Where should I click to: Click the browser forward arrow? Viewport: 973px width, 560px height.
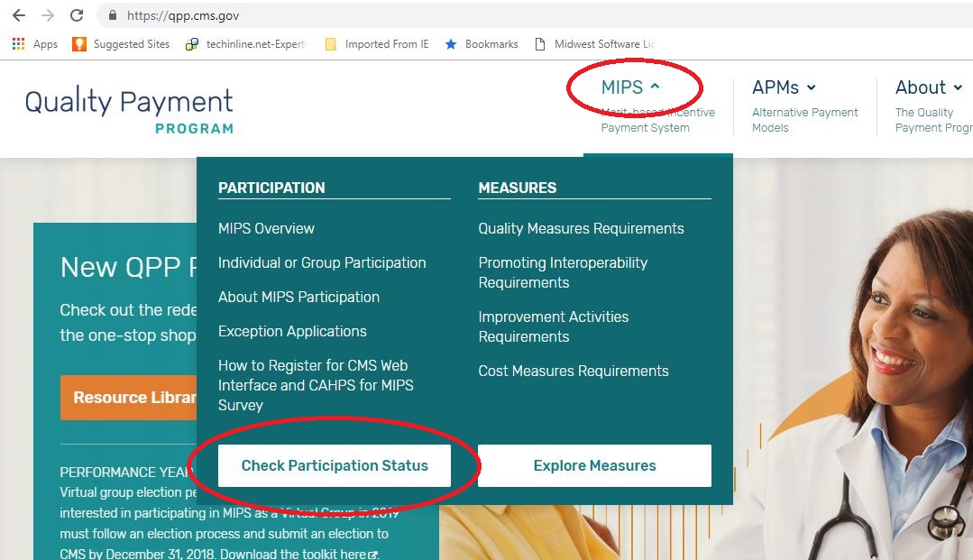click(48, 15)
